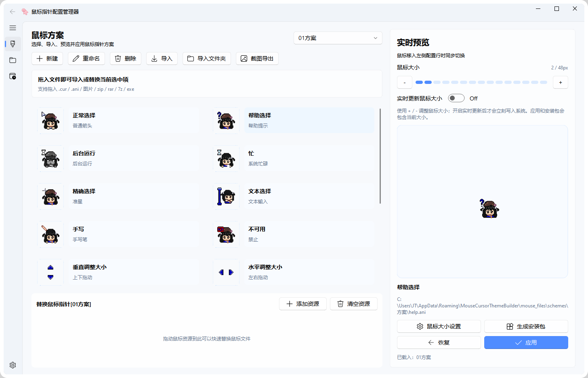This screenshot has height=378, width=588.
Task: Click the cursor list vertical scrollbar
Action: pyautogui.click(x=380, y=156)
